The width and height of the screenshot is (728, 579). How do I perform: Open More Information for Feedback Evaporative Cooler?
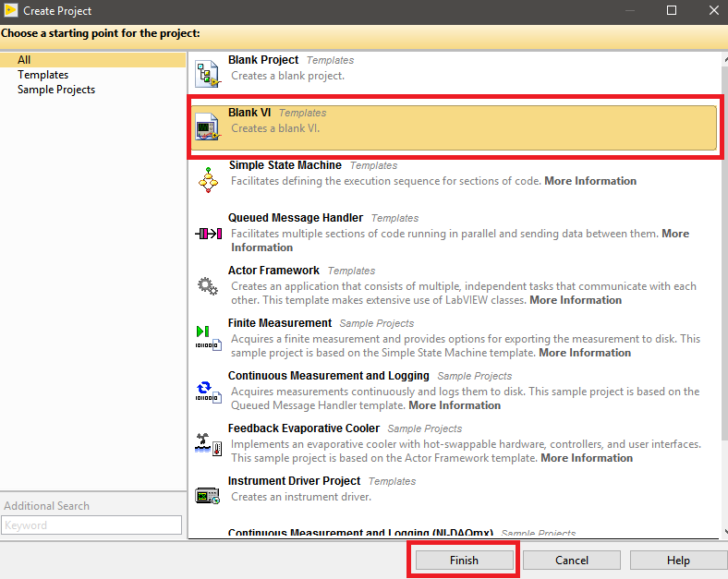(x=587, y=458)
